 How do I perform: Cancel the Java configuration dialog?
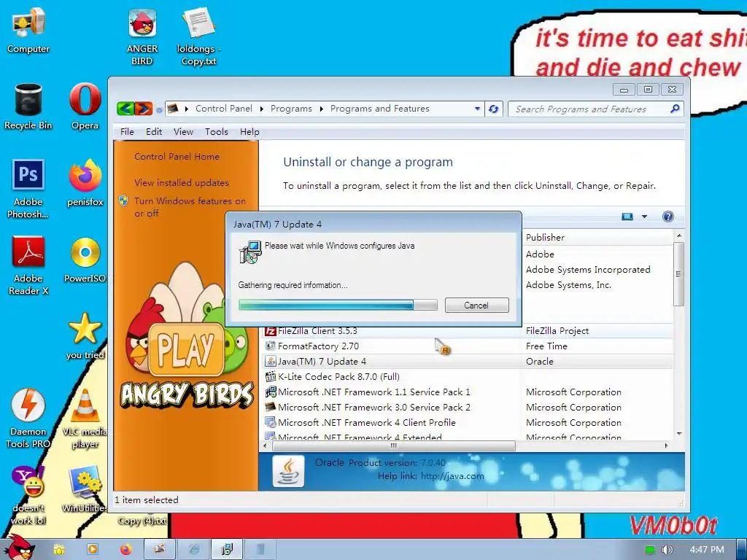[x=477, y=306]
